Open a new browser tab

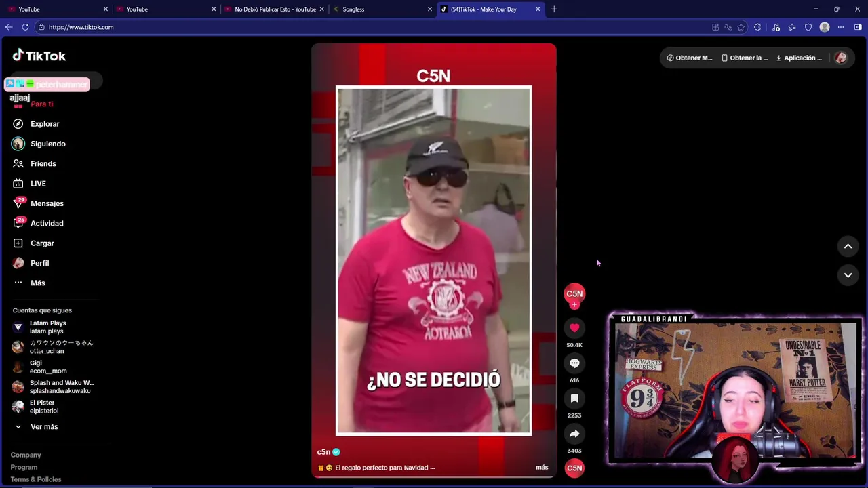click(x=554, y=9)
